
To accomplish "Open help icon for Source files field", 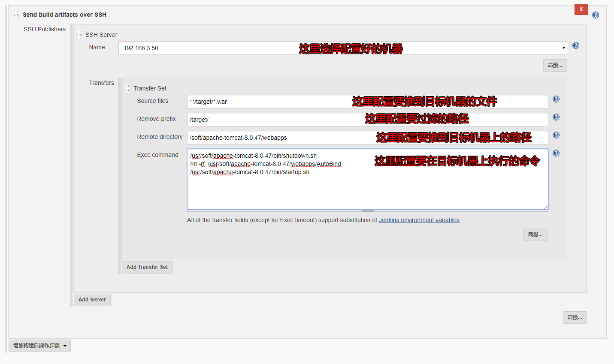I will [x=556, y=99].
